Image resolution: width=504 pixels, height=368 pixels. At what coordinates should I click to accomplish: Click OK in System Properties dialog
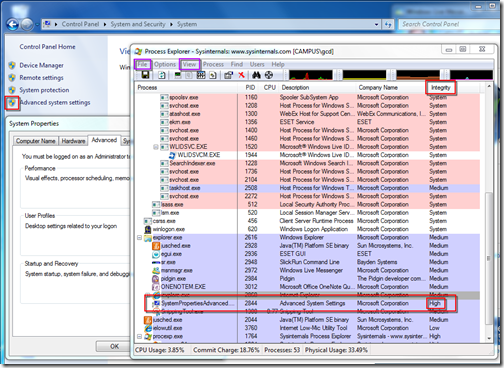[114, 346]
